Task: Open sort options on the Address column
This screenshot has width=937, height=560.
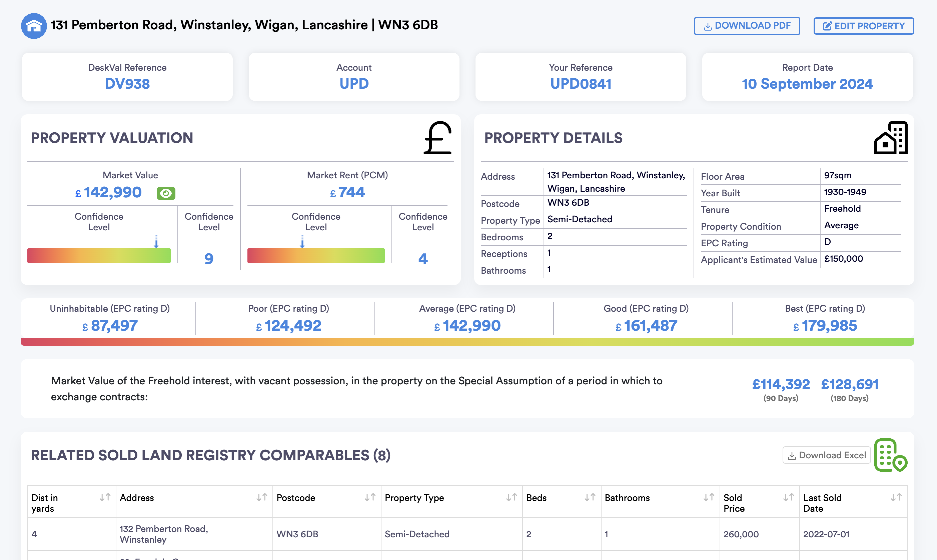Action: pyautogui.click(x=262, y=497)
